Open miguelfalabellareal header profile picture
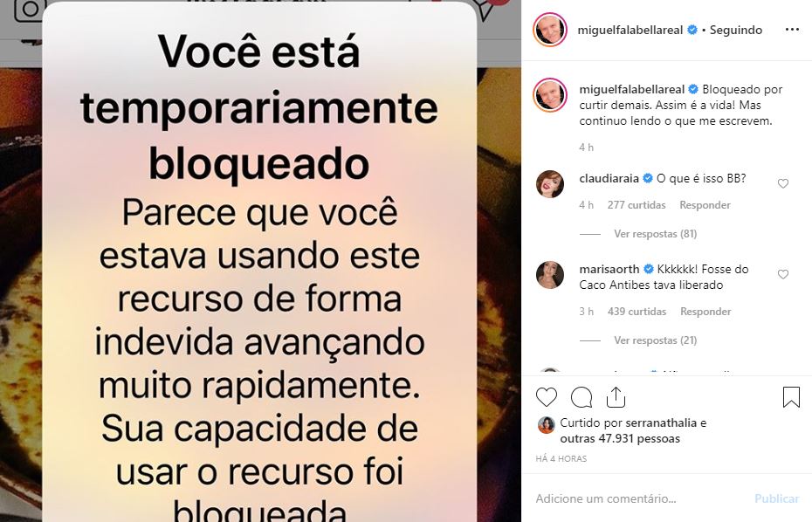This screenshot has height=522, width=812. pyautogui.click(x=550, y=30)
